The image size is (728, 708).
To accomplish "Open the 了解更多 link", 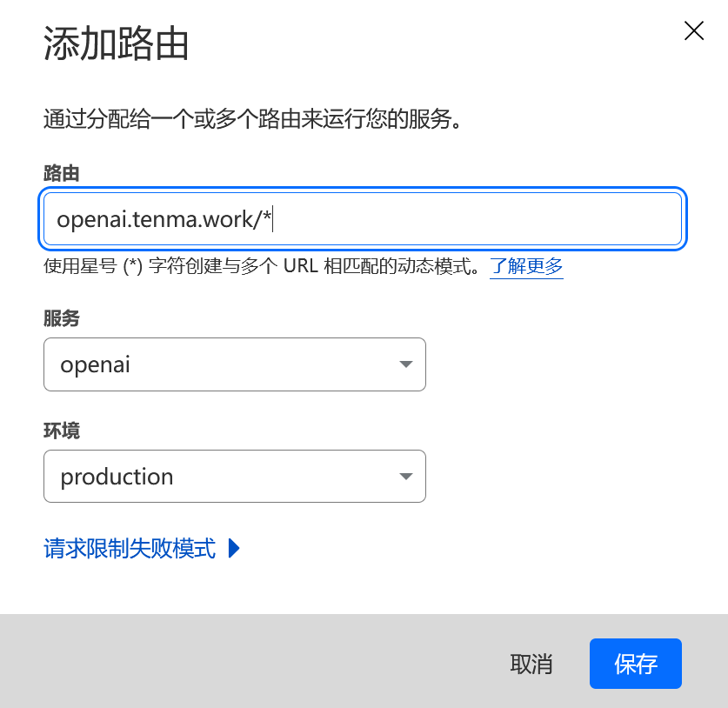I will click(x=526, y=266).
